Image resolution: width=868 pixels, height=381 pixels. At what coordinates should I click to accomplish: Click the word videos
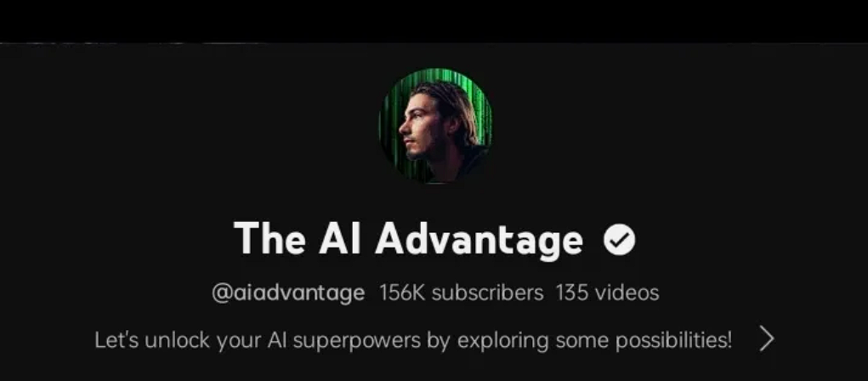pos(626,293)
